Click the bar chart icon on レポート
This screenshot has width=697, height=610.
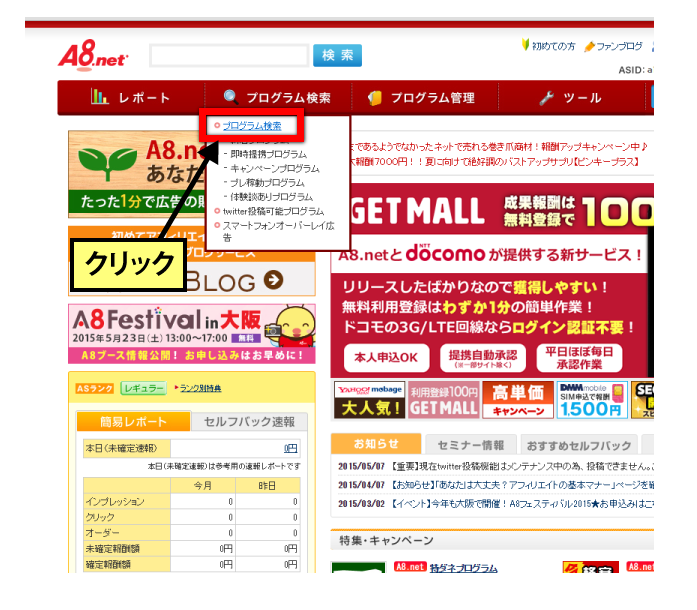(x=100, y=96)
